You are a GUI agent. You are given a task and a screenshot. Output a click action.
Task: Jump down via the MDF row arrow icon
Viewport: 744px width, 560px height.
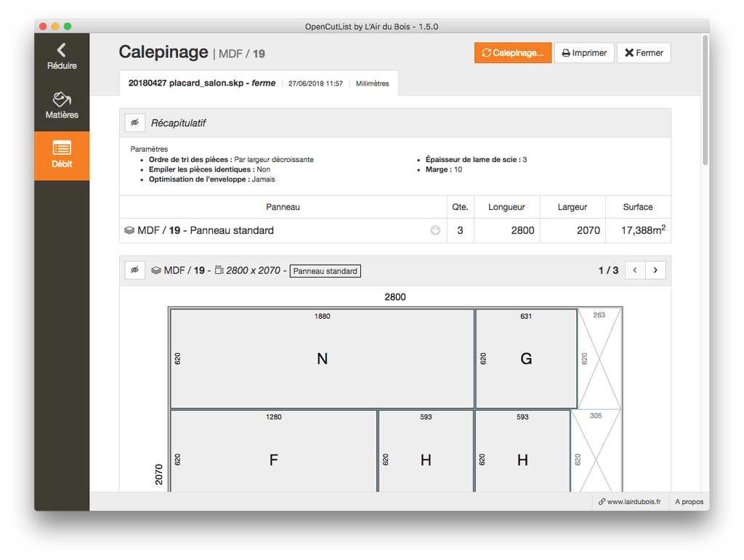point(435,230)
